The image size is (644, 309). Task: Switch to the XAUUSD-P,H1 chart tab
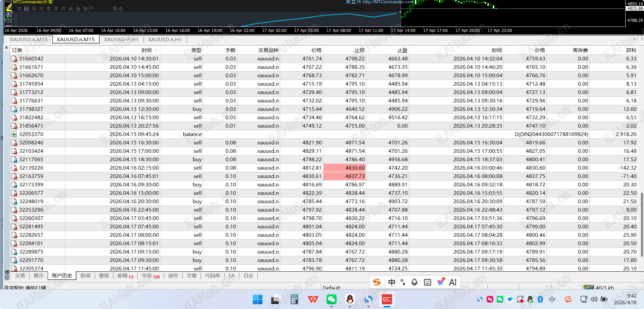[121, 39]
